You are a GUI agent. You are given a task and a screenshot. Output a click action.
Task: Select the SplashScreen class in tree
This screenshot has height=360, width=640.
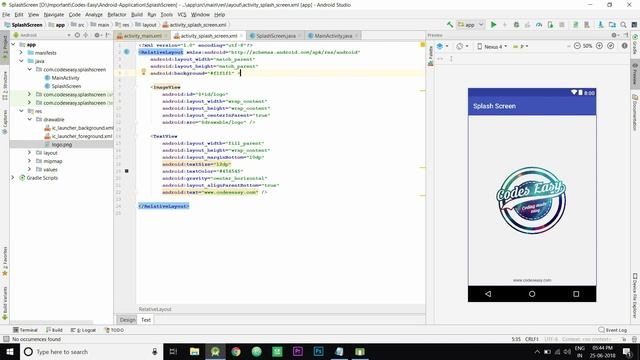point(66,86)
